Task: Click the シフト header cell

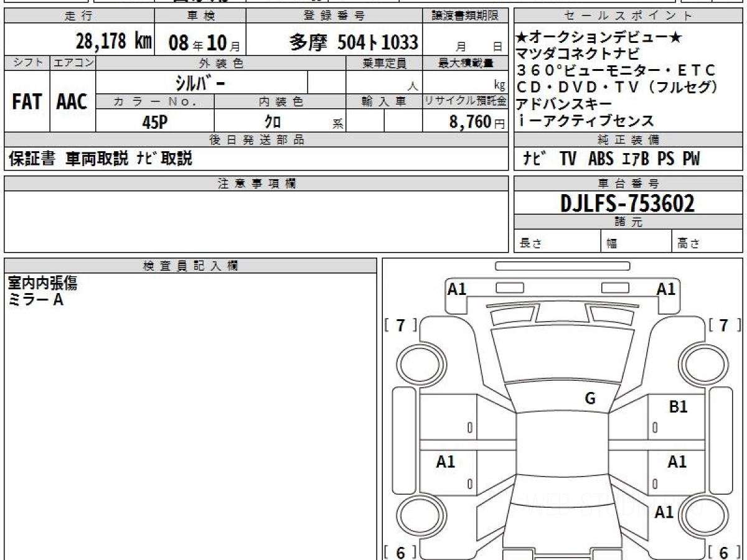Action: (x=27, y=63)
